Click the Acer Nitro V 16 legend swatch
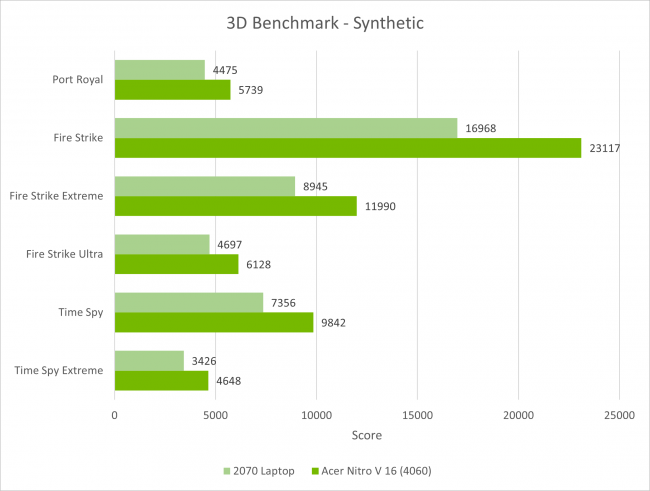This screenshot has width=650, height=491. 315,471
